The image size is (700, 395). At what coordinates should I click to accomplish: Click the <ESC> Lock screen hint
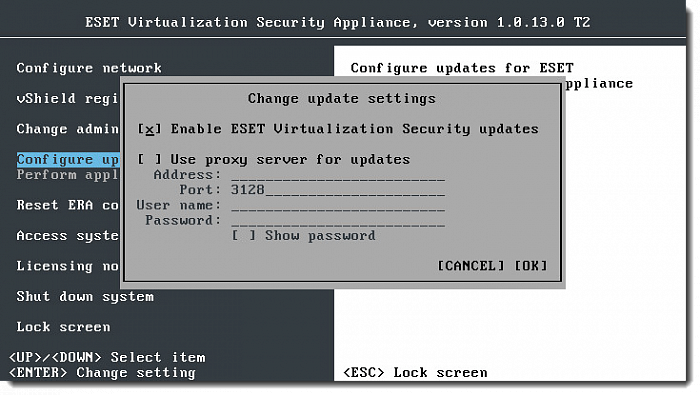coord(415,373)
